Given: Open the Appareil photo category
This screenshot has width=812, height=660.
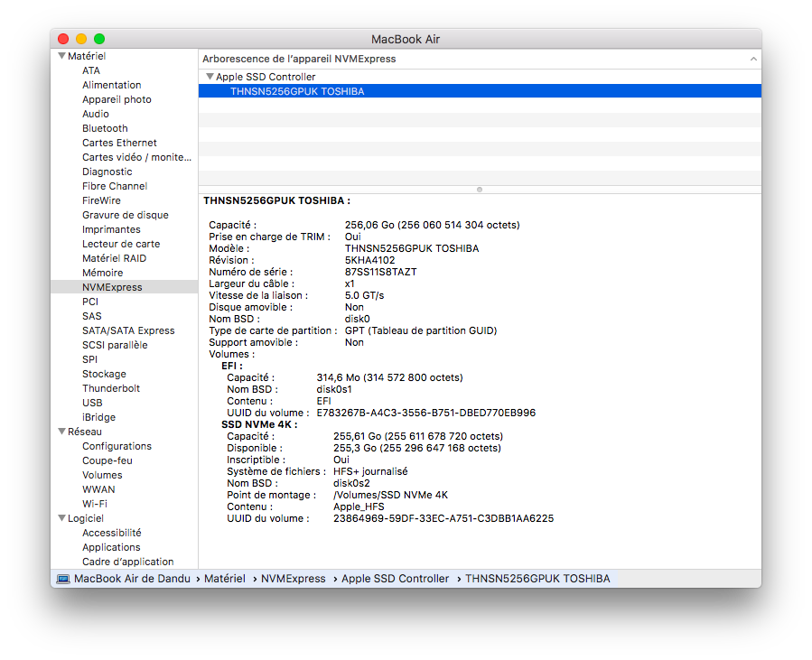Looking at the screenshot, I should [117, 99].
